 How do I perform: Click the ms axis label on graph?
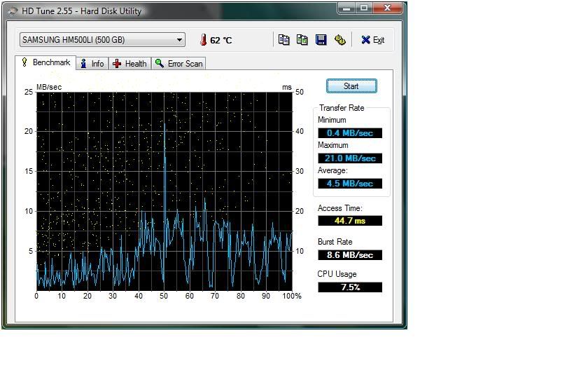(x=287, y=88)
